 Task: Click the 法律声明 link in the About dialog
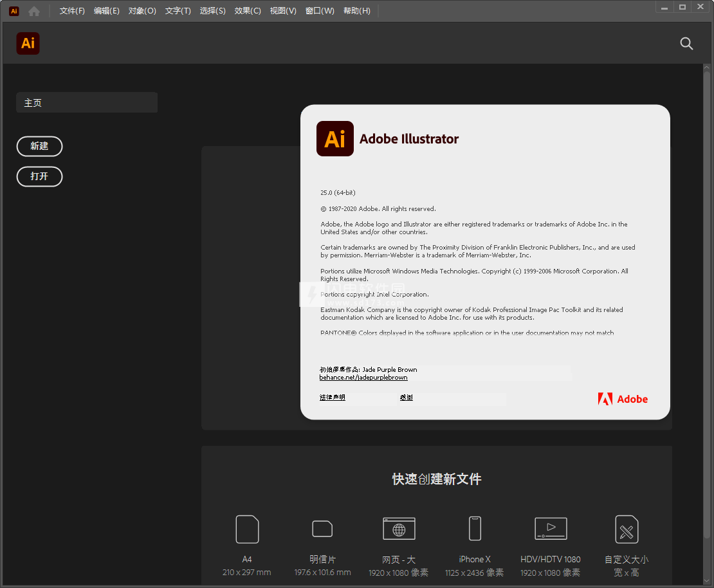(x=332, y=397)
